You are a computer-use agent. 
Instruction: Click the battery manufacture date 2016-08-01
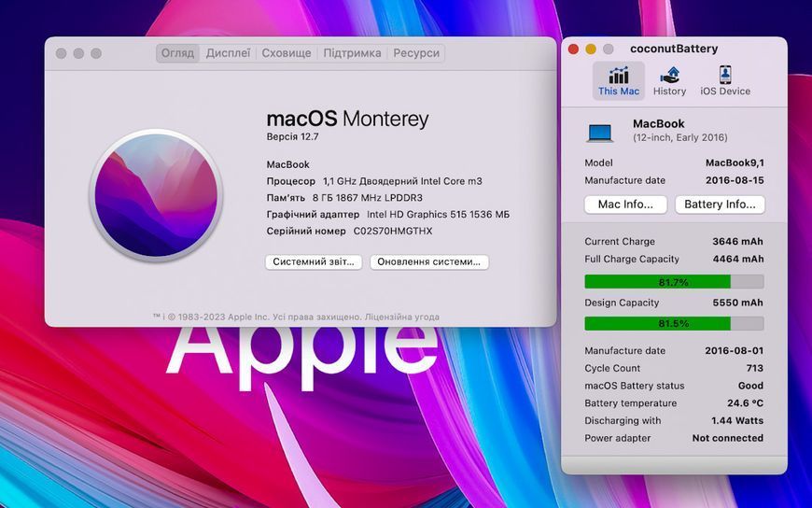tap(734, 351)
